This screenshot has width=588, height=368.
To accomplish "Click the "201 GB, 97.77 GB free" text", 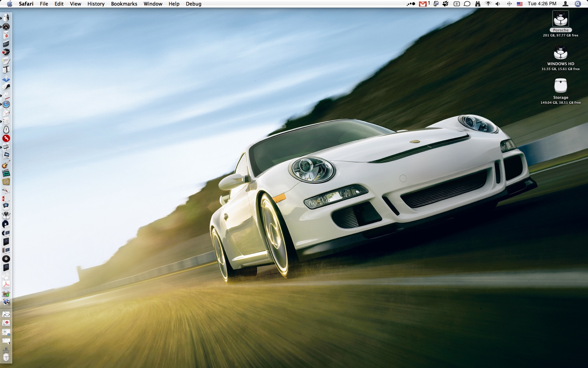I will (x=561, y=35).
